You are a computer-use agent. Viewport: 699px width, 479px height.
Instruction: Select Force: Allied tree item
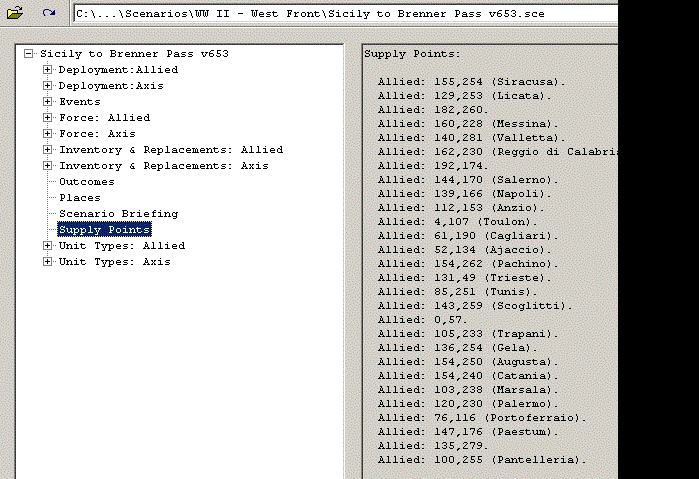[105, 118]
